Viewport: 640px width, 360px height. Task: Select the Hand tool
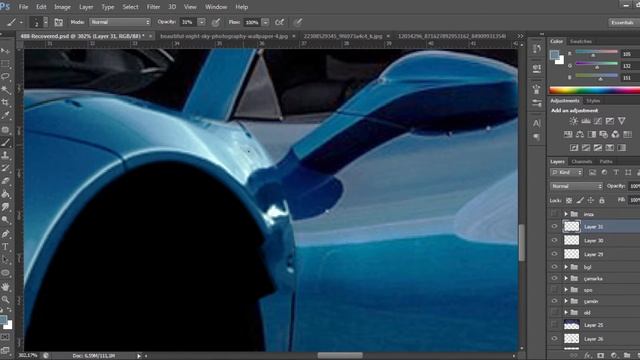(x=5, y=287)
